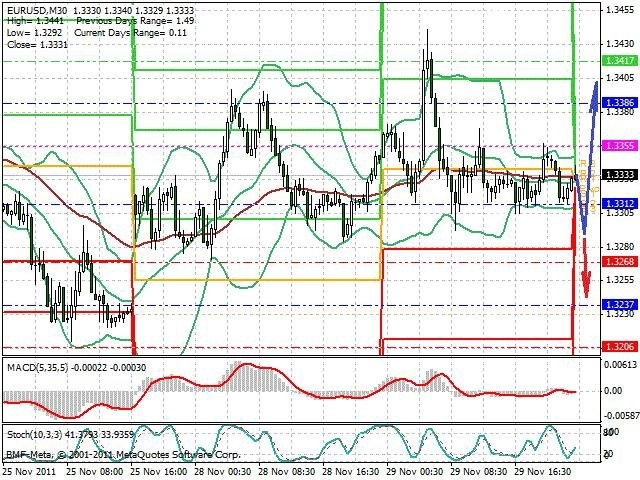
Task: Select the MACD(5,35,5) indicator label
Action: 38,368
